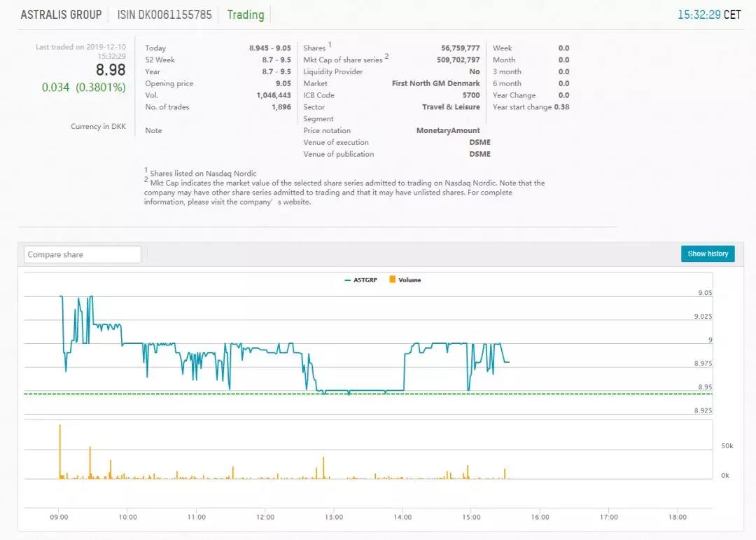Click the Mkt Cap value 509,702,797
This screenshot has height=540, width=756.
click(x=458, y=60)
